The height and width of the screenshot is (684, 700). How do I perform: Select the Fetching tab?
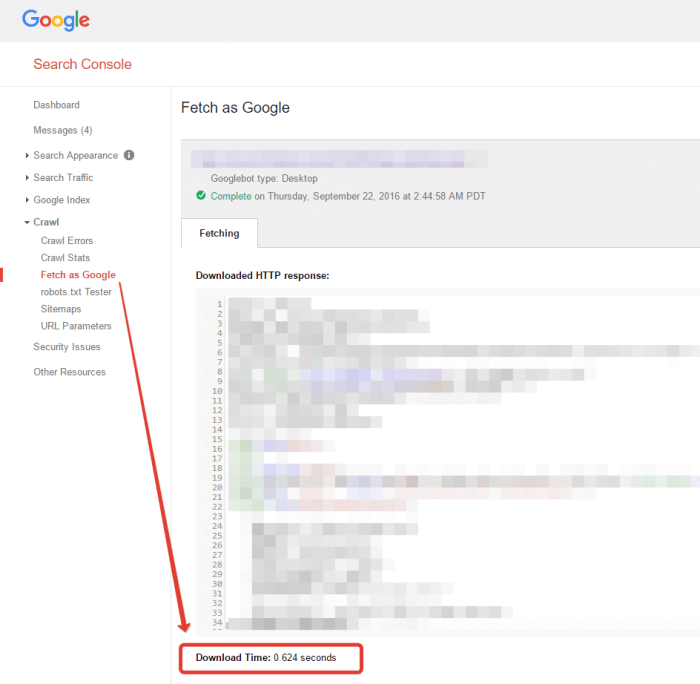[x=219, y=233]
